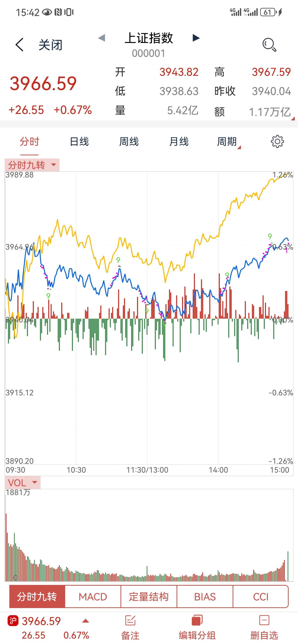
Task: Select the MACD indicator option
Action: coord(93,596)
